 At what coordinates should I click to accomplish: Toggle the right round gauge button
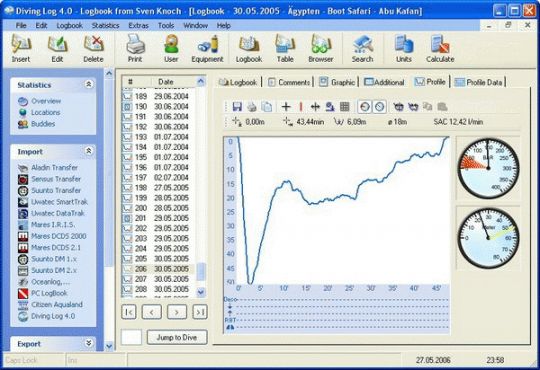point(379,107)
